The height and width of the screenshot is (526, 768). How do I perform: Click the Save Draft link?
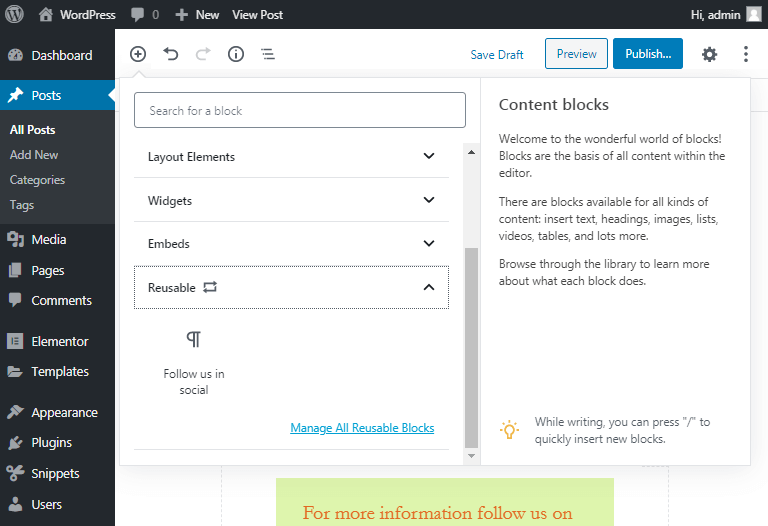[x=497, y=54]
